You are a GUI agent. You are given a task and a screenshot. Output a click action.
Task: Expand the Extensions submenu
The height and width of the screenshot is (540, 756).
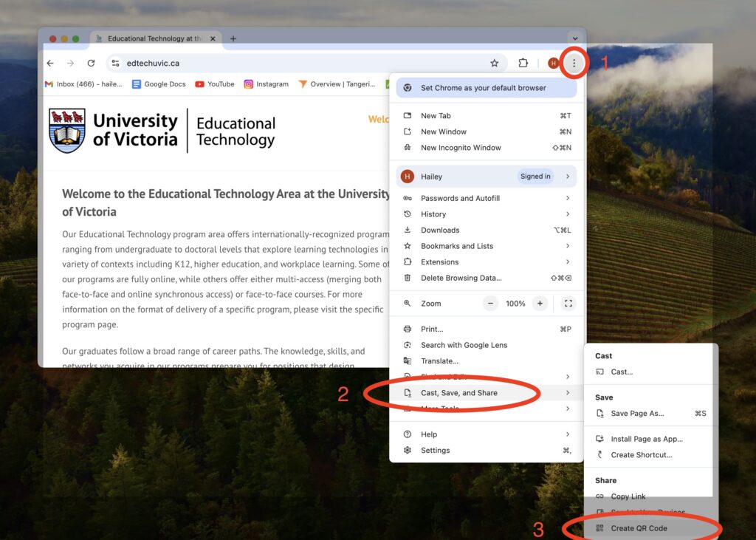(486, 262)
